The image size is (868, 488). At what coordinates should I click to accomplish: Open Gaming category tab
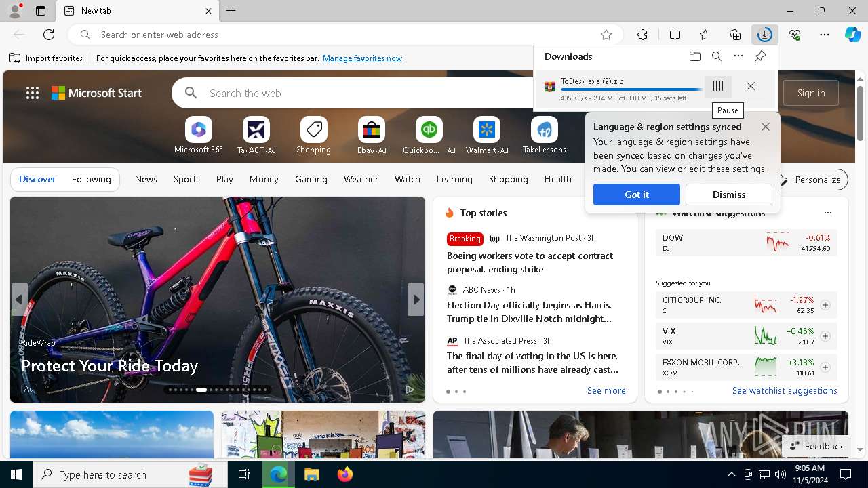(x=311, y=179)
